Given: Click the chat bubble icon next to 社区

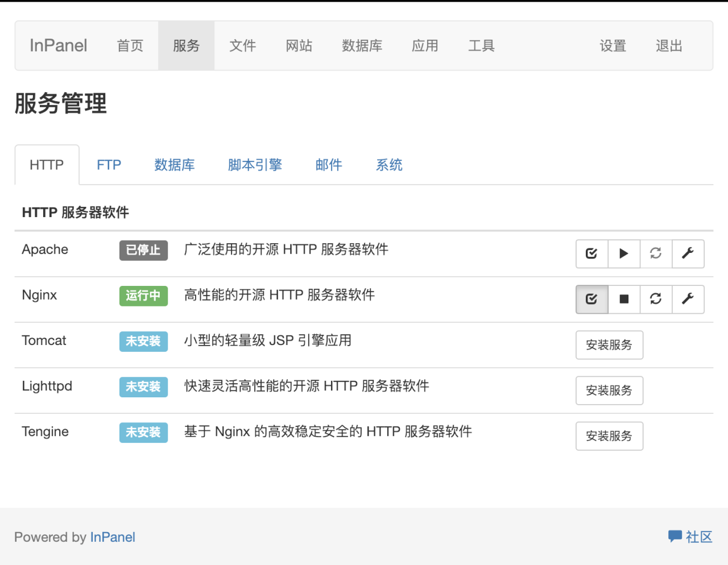Looking at the screenshot, I should [x=675, y=536].
